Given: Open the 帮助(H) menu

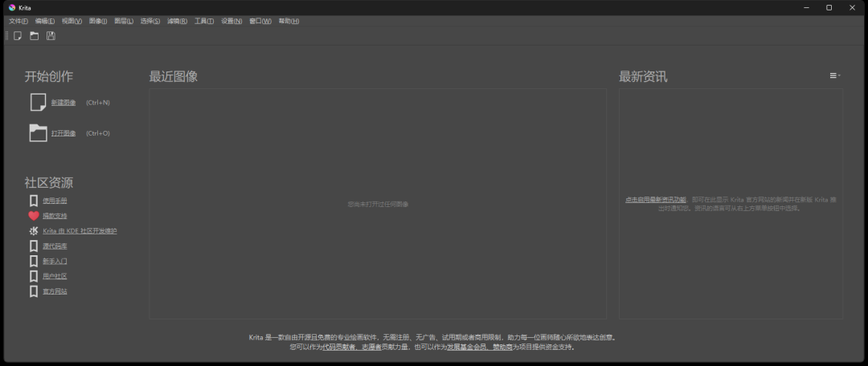Looking at the screenshot, I should [289, 21].
